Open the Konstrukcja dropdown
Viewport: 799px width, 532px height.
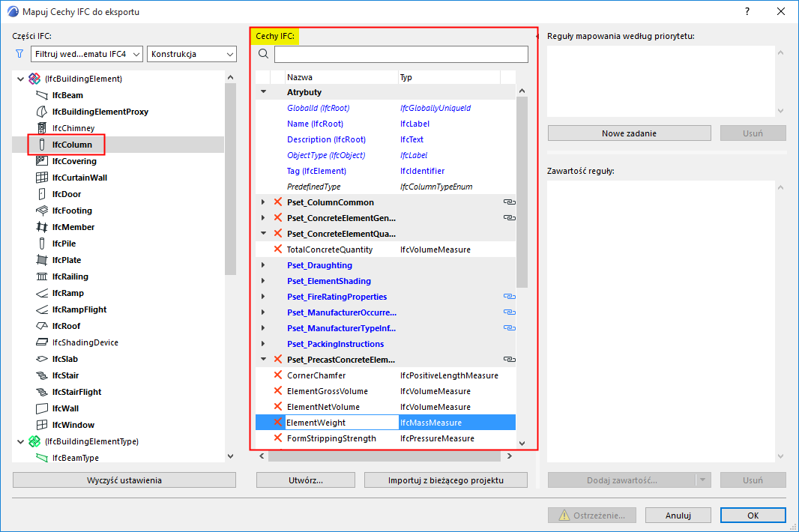click(x=192, y=54)
